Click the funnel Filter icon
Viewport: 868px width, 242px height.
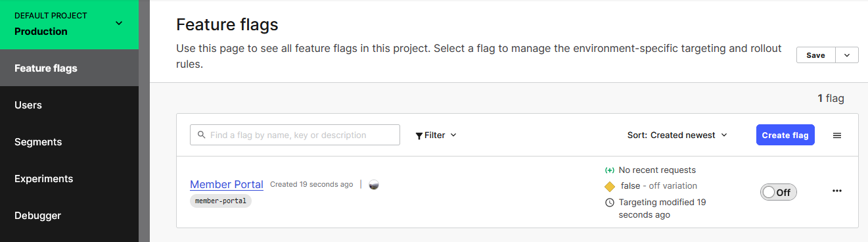[419, 135]
